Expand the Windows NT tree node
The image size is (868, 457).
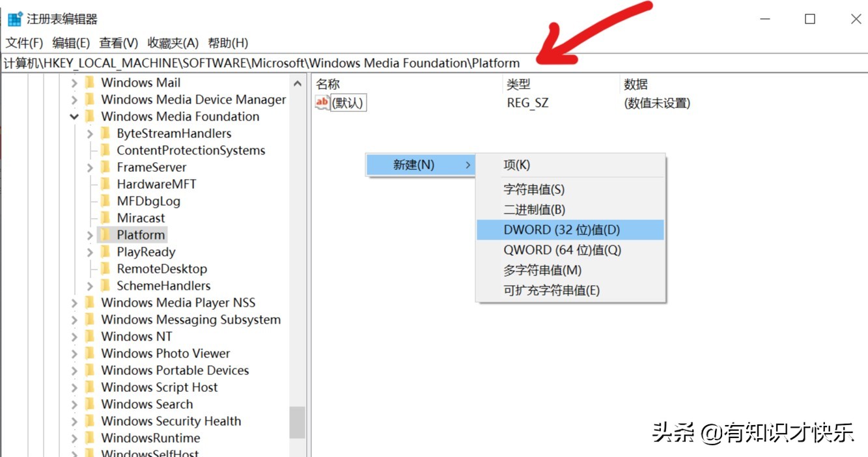(74, 336)
